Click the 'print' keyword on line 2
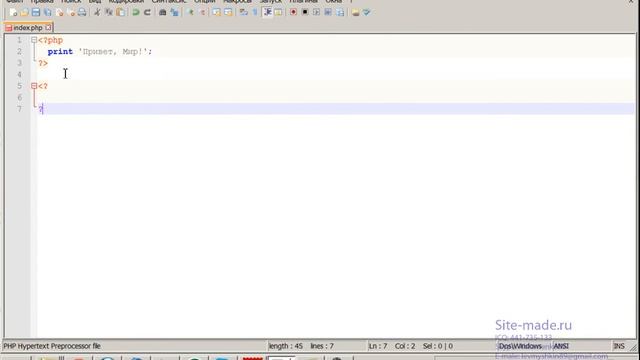640x360 pixels. click(60, 51)
